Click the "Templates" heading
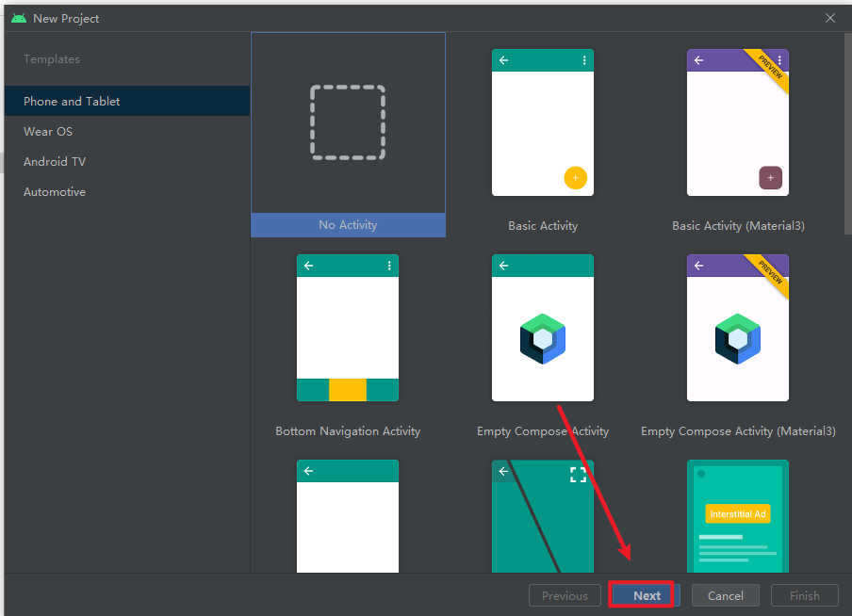The image size is (852, 616). click(52, 59)
